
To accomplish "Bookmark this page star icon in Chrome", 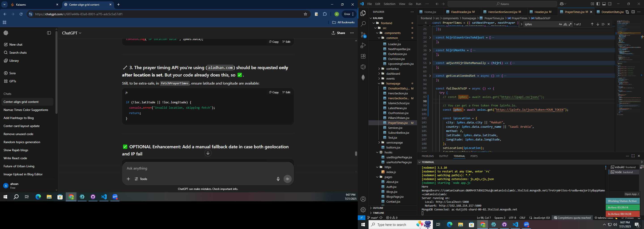I will pyautogui.click(x=305, y=14).
